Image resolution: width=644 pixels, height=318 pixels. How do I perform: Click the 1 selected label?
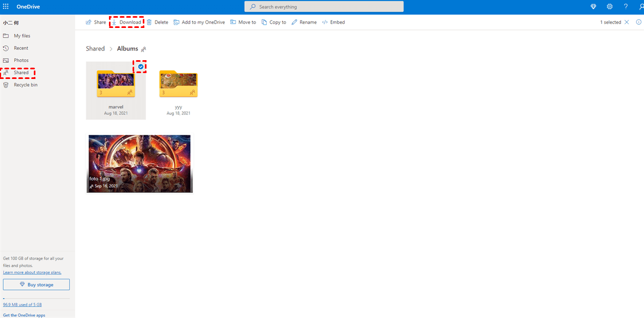click(x=611, y=22)
